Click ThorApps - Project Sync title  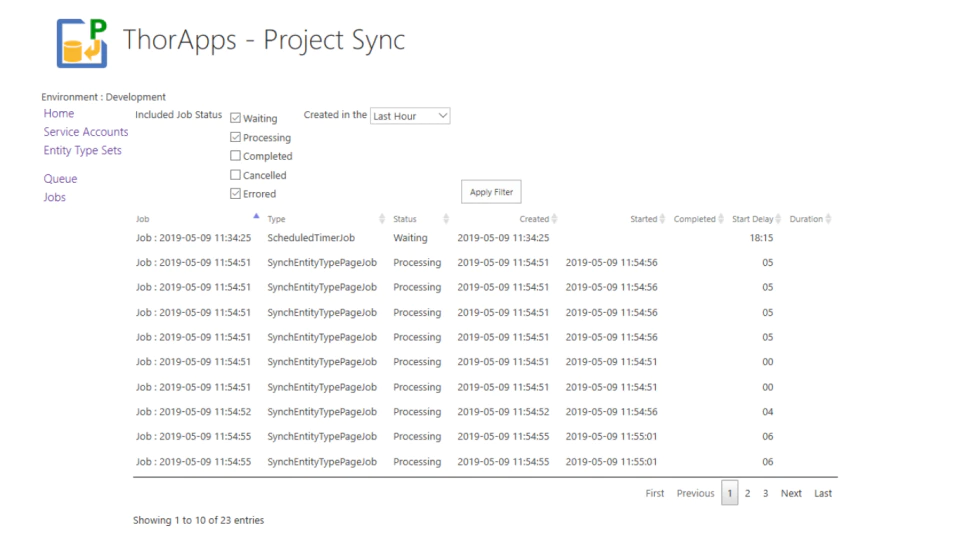tap(264, 40)
